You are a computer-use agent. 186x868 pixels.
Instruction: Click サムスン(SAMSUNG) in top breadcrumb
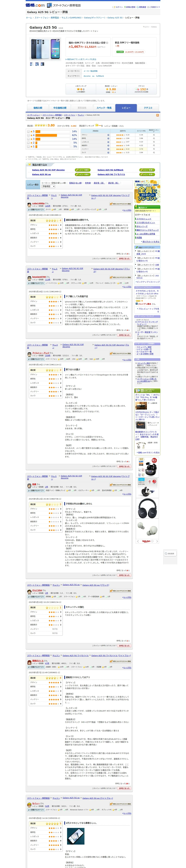(71, 18)
